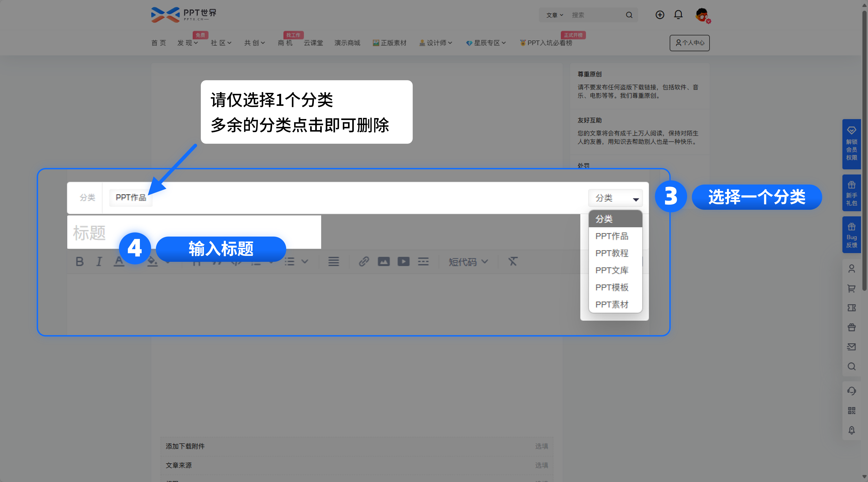
Task: Click the bulleted list icon
Action: (289, 261)
